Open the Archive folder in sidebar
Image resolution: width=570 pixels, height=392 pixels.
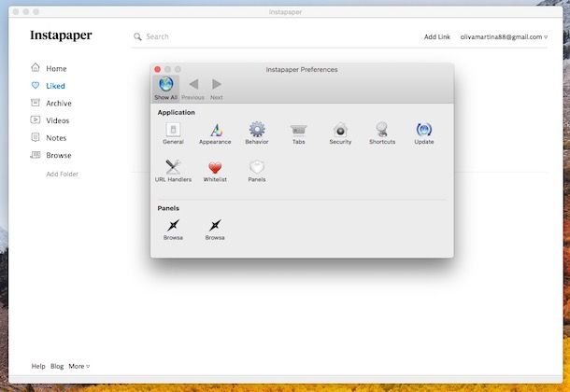pos(51,103)
